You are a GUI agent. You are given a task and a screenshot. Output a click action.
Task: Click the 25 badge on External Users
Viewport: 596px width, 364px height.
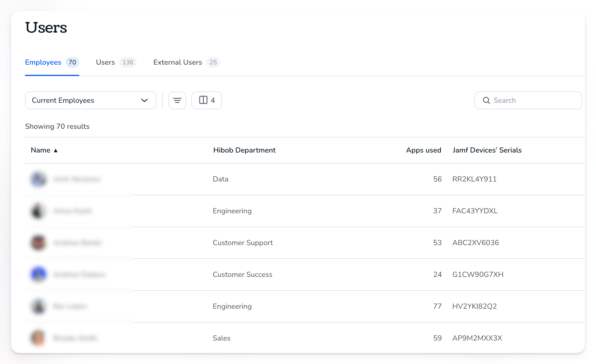point(213,62)
